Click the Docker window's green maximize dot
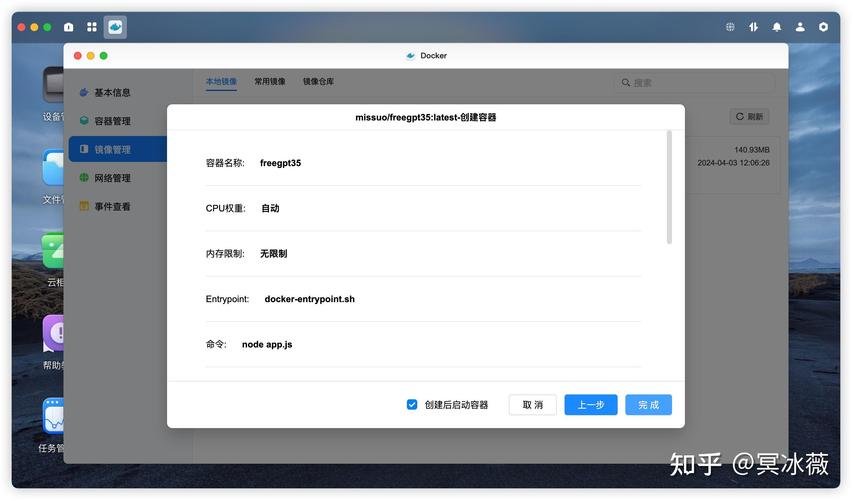852x500 pixels. [104, 55]
